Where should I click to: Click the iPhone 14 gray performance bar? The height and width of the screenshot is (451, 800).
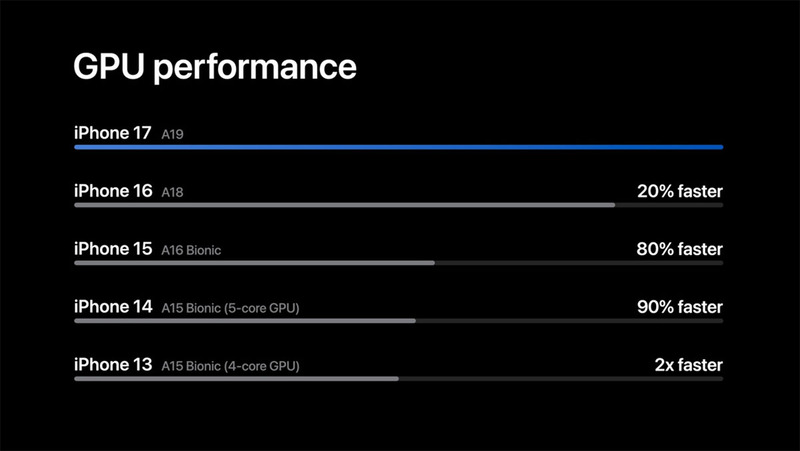click(x=245, y=321)
